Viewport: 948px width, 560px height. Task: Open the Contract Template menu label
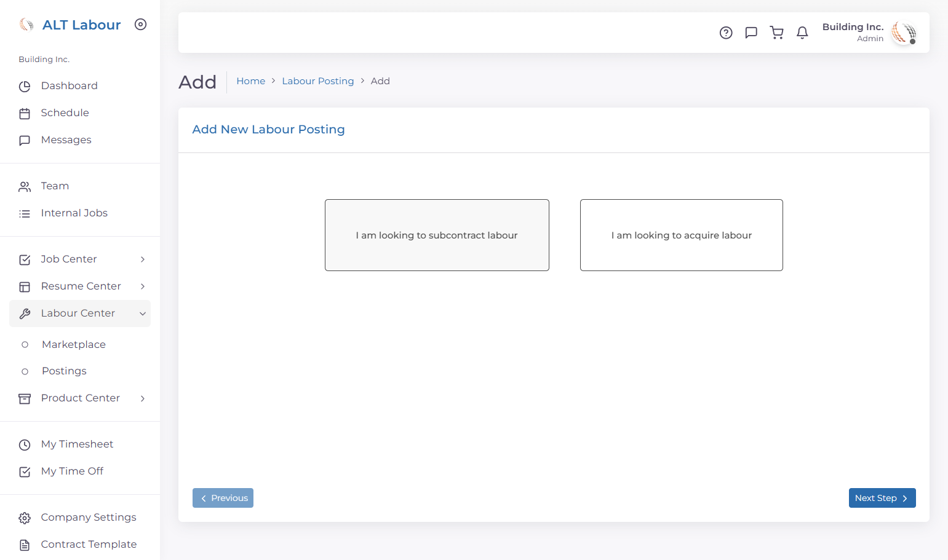[x=89, y=544]
